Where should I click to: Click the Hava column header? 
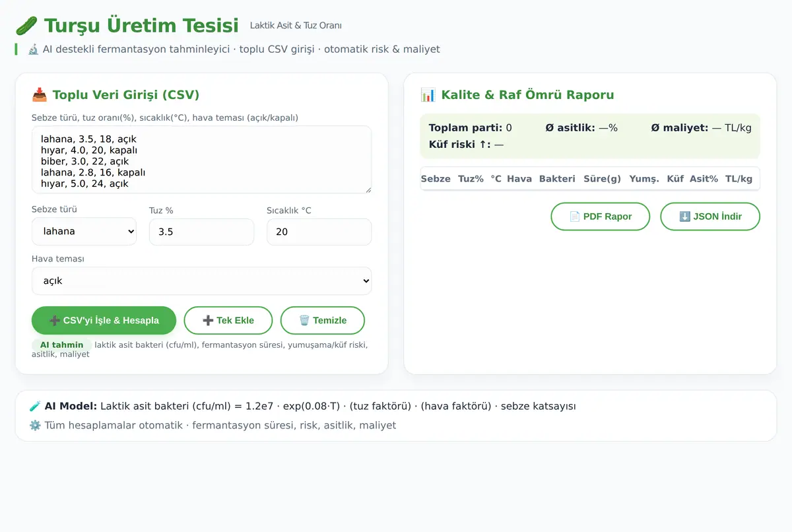point(519,179)
